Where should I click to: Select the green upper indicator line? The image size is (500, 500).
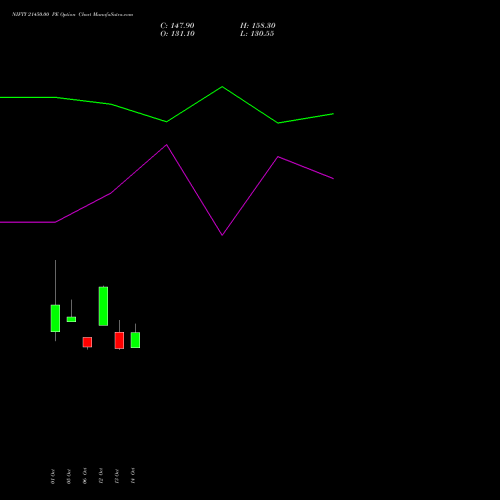pos(167,106)
